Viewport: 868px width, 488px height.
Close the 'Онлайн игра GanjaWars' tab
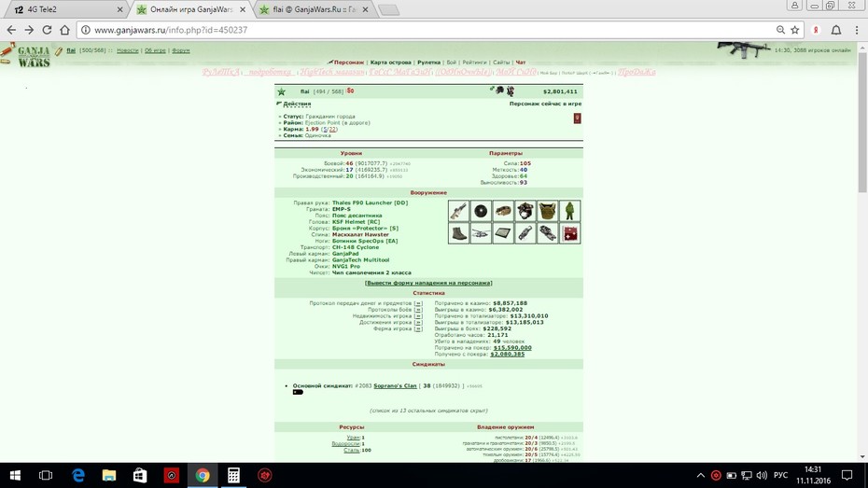pos(243,9)
